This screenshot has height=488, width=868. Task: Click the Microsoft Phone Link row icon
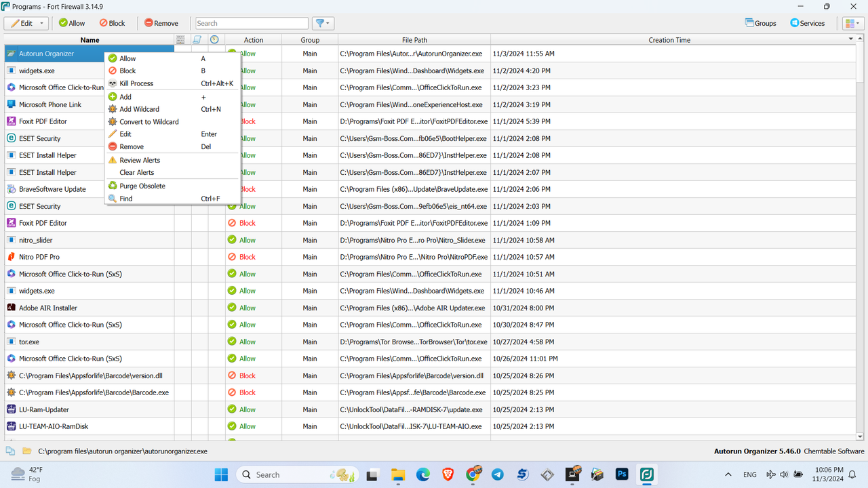[x=11, y=104]
